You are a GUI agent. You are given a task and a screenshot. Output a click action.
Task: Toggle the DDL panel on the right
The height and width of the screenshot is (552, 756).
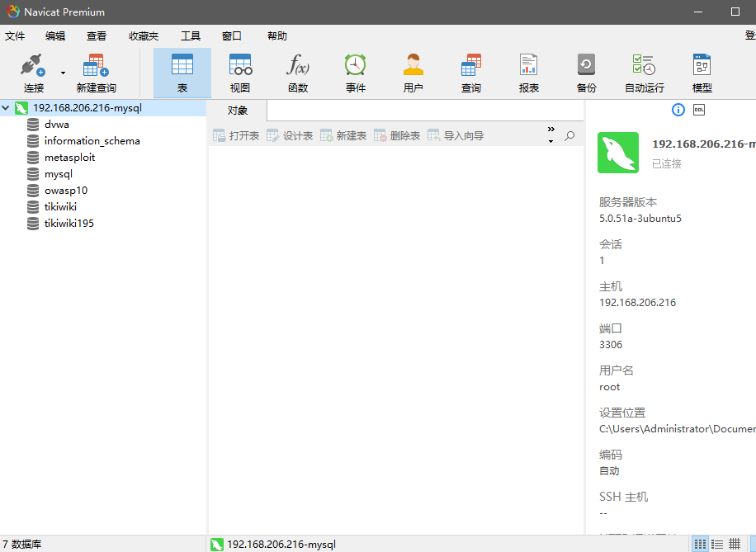[x=698, y=109]
